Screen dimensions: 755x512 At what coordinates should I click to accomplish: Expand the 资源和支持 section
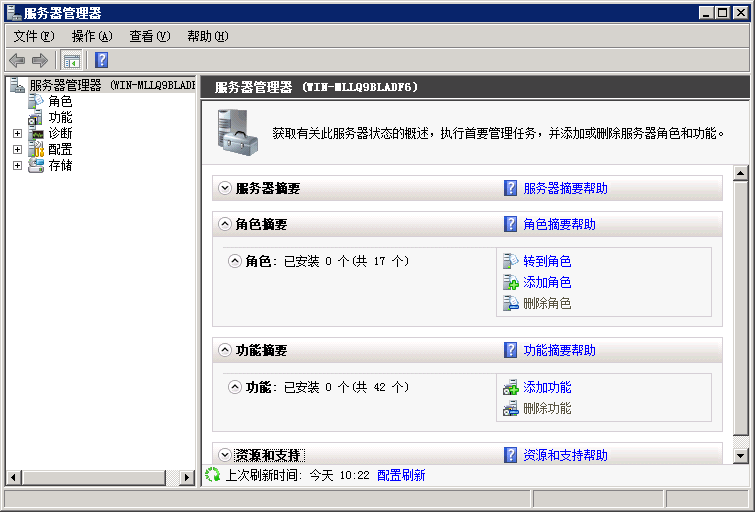point(225,455)
